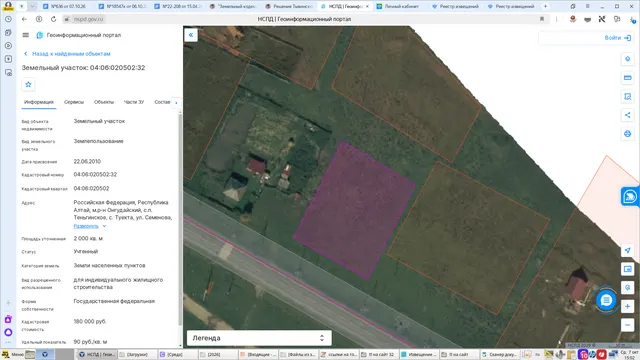Bookmark this page in address bar
This screenshot has height=360, width=640.
(542, 19)
